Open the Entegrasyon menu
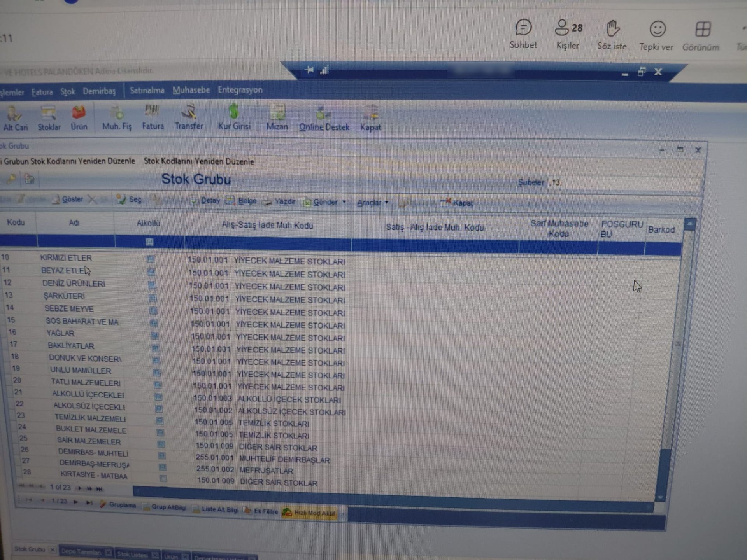Screen dimensions: 747x560 coord(240,90)
